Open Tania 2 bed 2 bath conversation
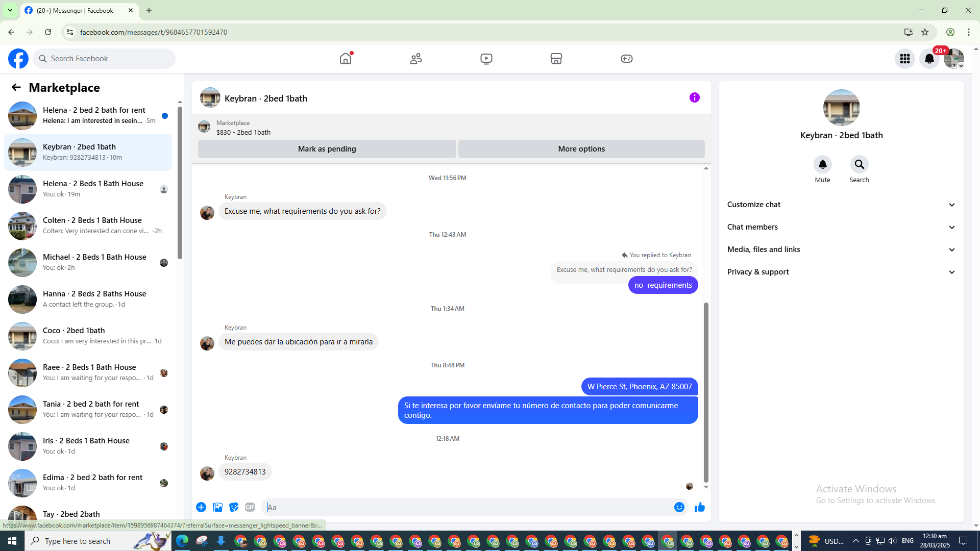 point(88,410)
